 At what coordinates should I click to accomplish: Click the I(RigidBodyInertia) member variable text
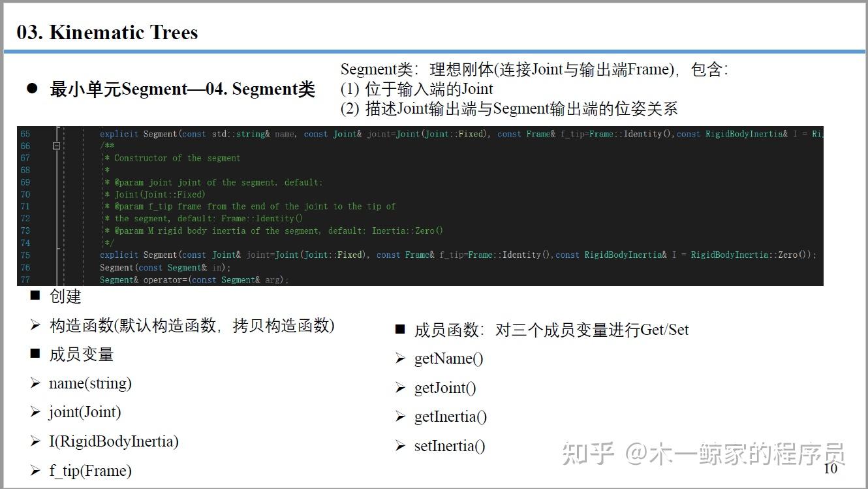(114, 441)
